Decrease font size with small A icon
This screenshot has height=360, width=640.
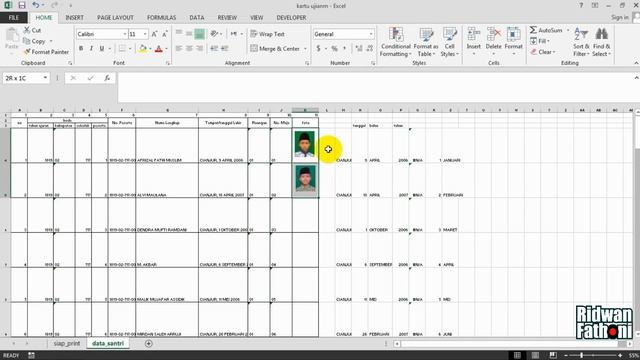[164, 34]
